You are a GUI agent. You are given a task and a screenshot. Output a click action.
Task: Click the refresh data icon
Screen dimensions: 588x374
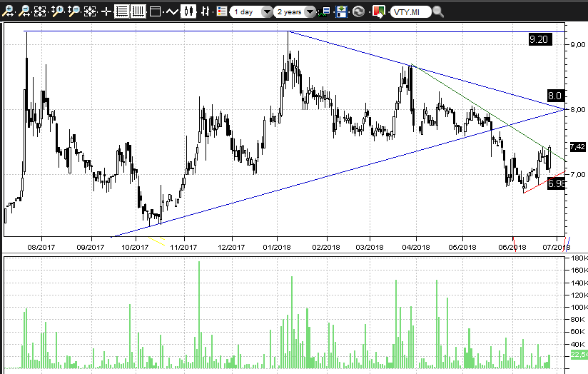point(358,11)
